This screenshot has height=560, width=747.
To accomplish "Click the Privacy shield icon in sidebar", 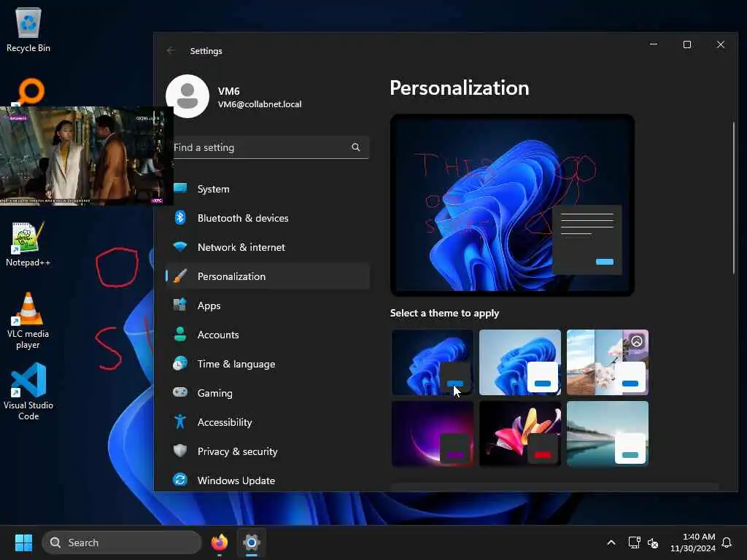I will click(x=180, y=451).
